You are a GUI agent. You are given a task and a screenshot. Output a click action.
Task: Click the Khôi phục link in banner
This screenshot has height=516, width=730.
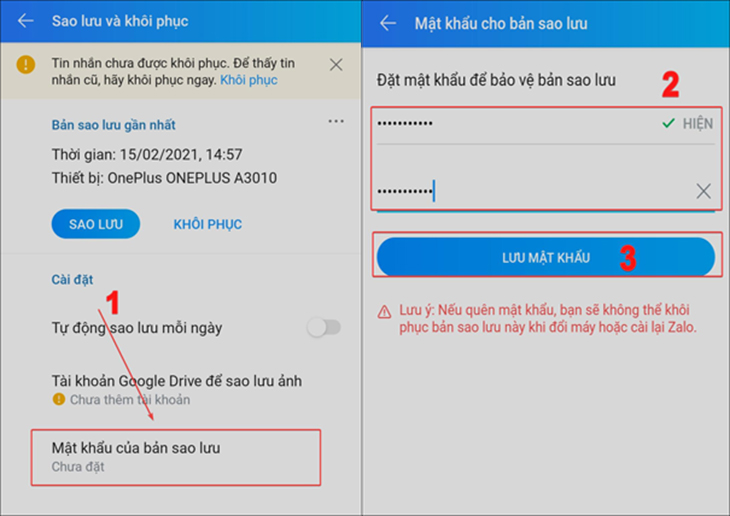click(249, 80)
